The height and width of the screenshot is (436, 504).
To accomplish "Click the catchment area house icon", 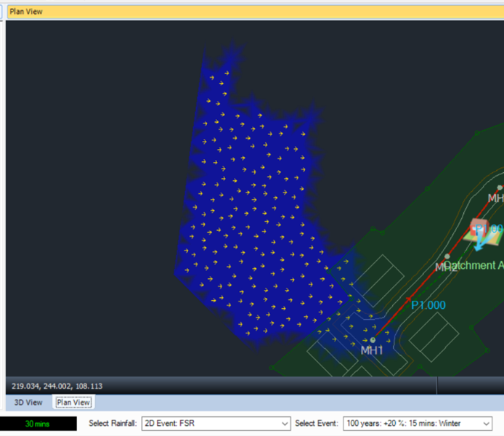I will pos(478,227).
